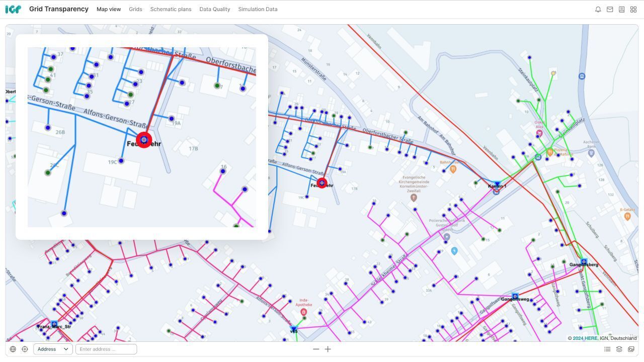Switch to the Grids tab
Image resolution: width=644 pixels, height=362 pixels.
click(135, 9)
